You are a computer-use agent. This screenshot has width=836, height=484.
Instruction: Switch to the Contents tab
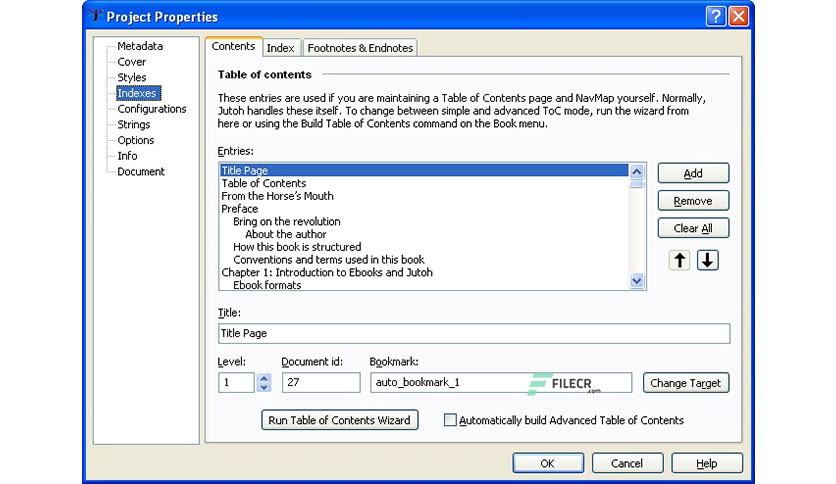tap(234, 46)
